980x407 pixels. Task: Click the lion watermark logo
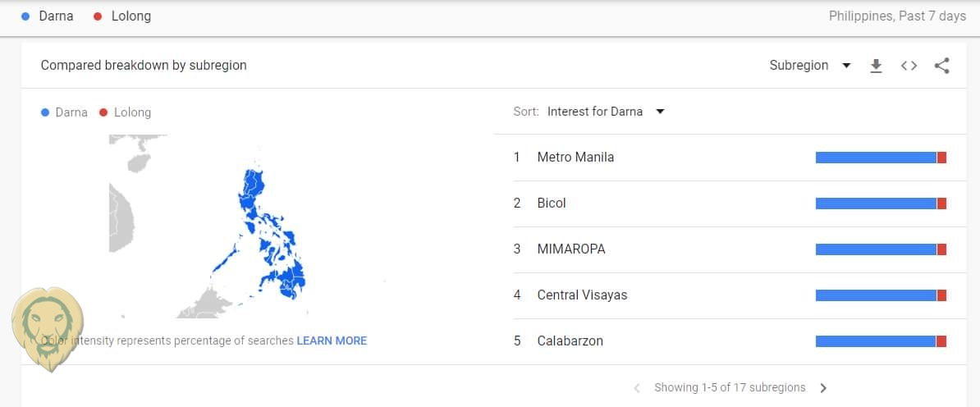pyautogui.click(x=48, y=327)
